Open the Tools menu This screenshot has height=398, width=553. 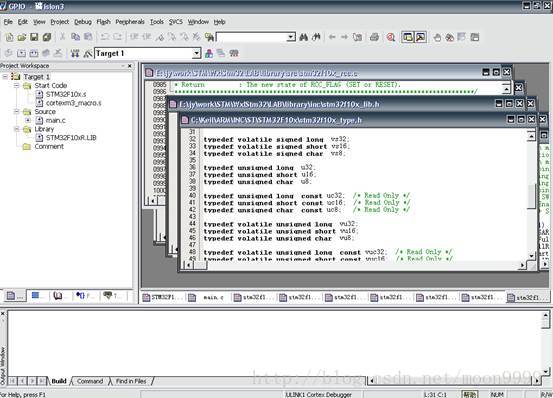tap(157, 22)
